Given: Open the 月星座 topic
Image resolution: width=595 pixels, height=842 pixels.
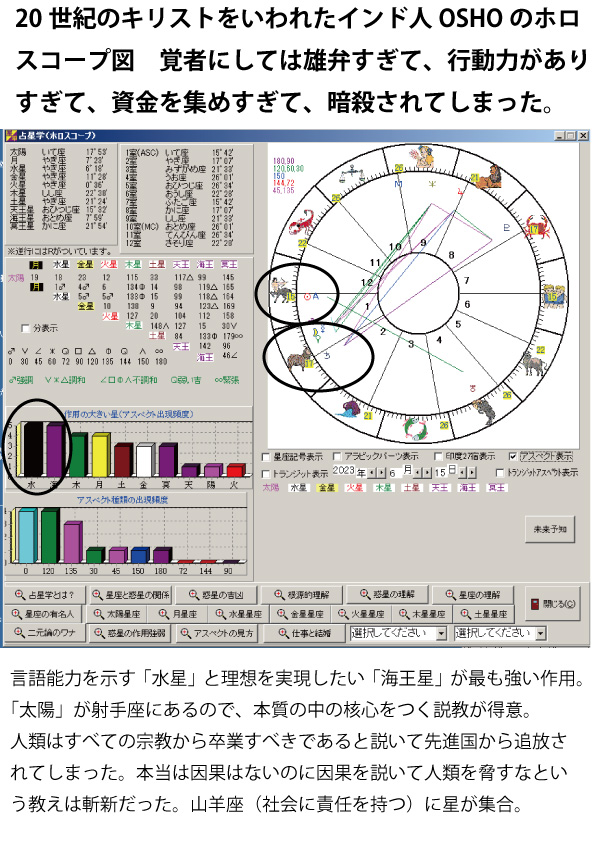Looking at the screenshot, I should [179, 614].
